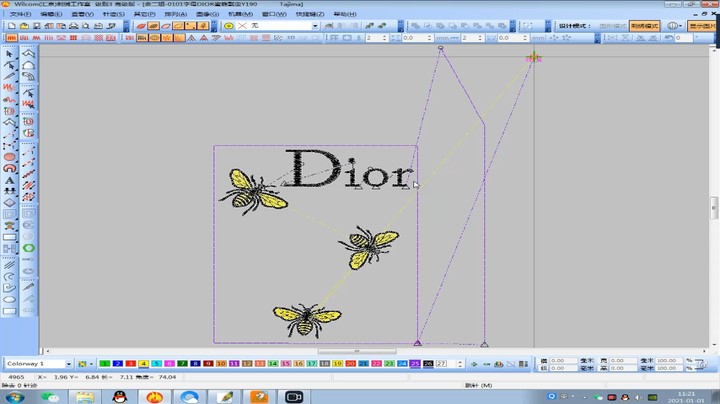Image resolution: width=720 pixels, height=404 pixels.
Task: Click the yellow-green circle icon before stitch dropdown
Action: coord(229,26)
